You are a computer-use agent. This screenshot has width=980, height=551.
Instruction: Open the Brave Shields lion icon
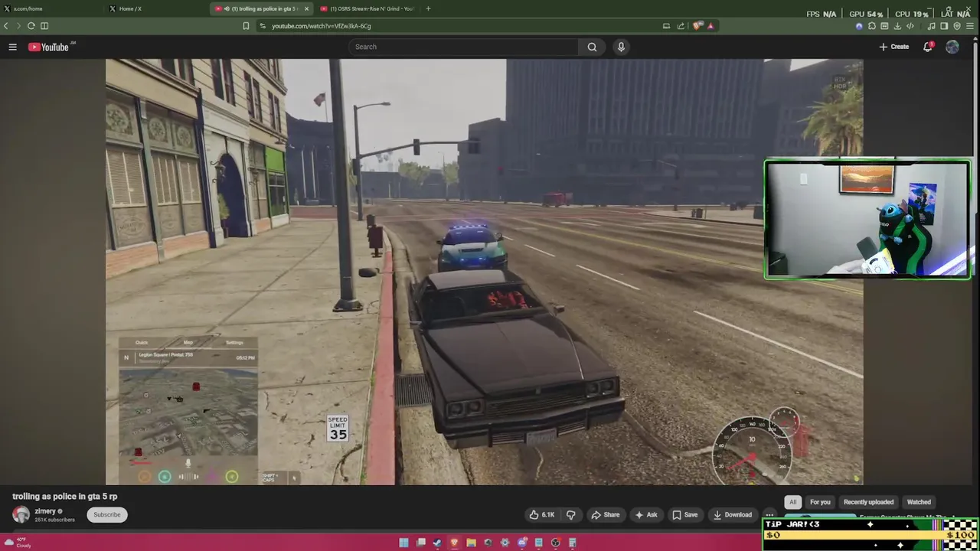[697, 26]
